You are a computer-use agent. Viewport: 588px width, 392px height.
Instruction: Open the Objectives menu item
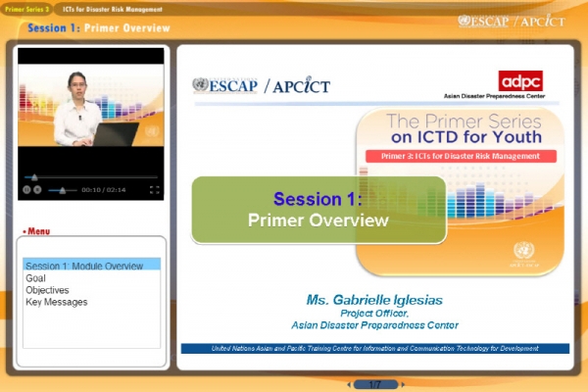click(47, 290)
